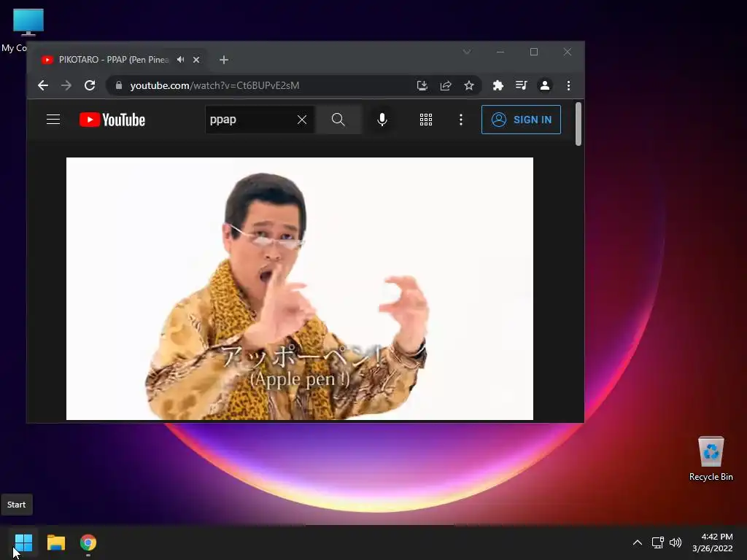Select the Recycle Bin desktop icon

click(x=711, y=458)
